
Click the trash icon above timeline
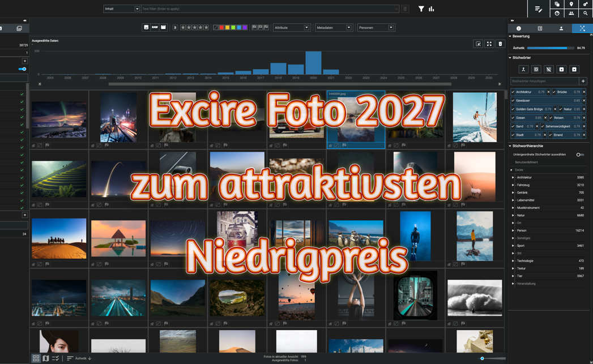500,44
